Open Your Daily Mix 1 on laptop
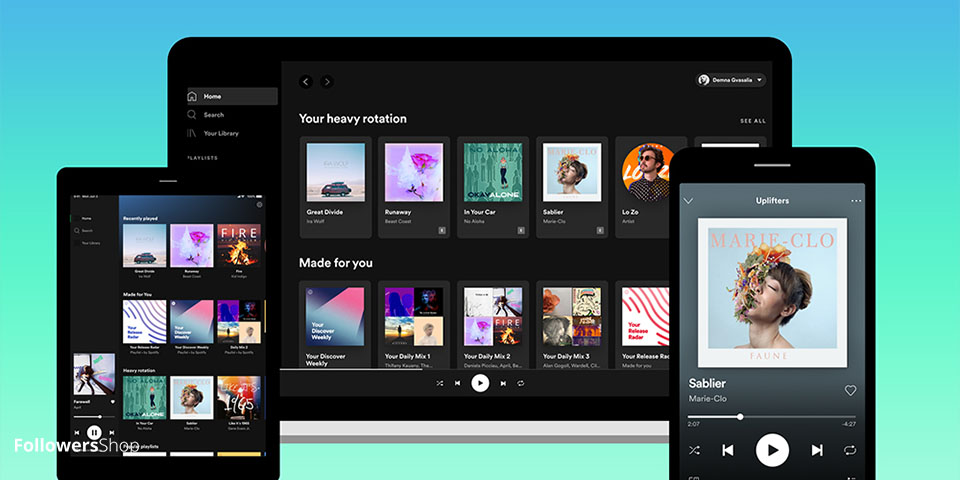 tap(414, 324)
